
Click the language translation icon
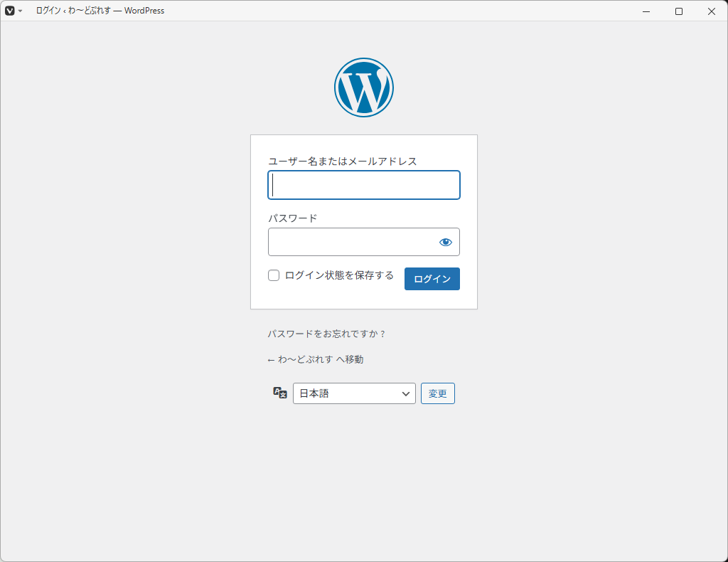pos(280,393)
